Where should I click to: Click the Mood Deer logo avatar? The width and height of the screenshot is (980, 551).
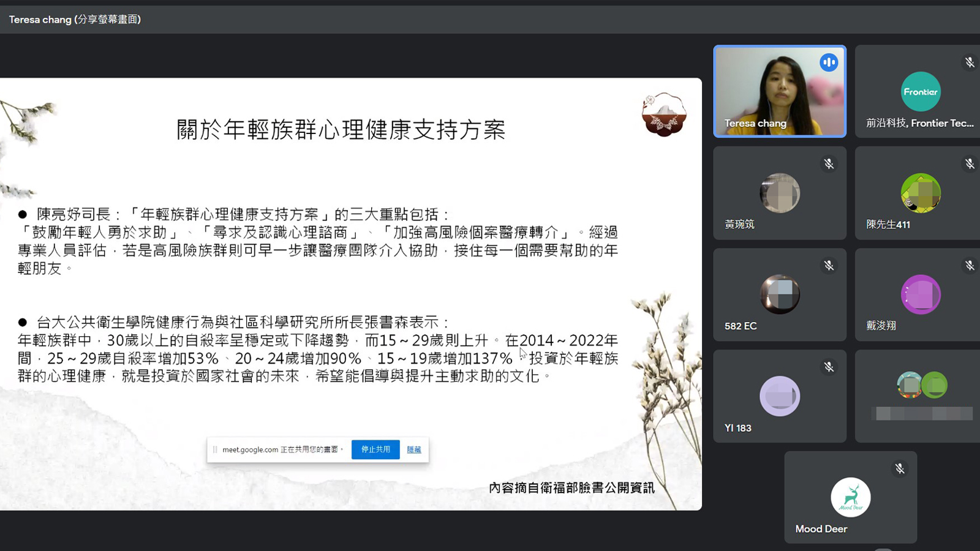click(x=850, y=497)
